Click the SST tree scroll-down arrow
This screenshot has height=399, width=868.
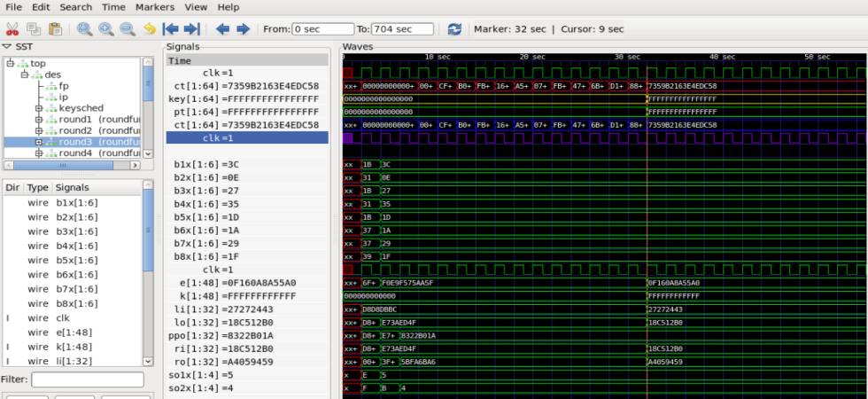pos(148,153)
